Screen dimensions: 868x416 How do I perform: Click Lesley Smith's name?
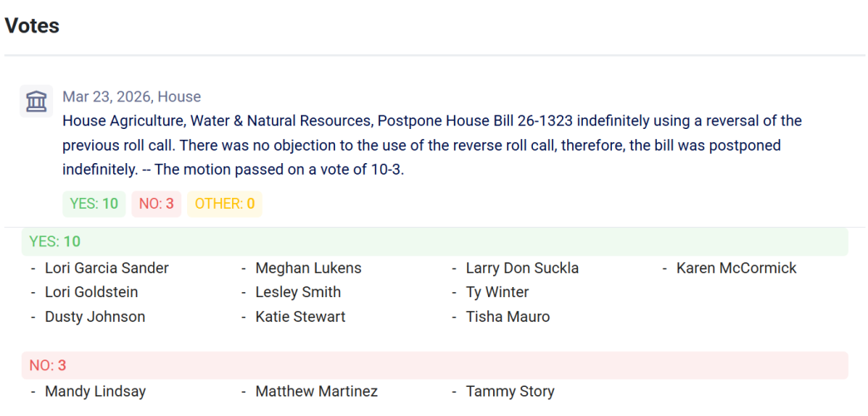[x=298, y=292]
